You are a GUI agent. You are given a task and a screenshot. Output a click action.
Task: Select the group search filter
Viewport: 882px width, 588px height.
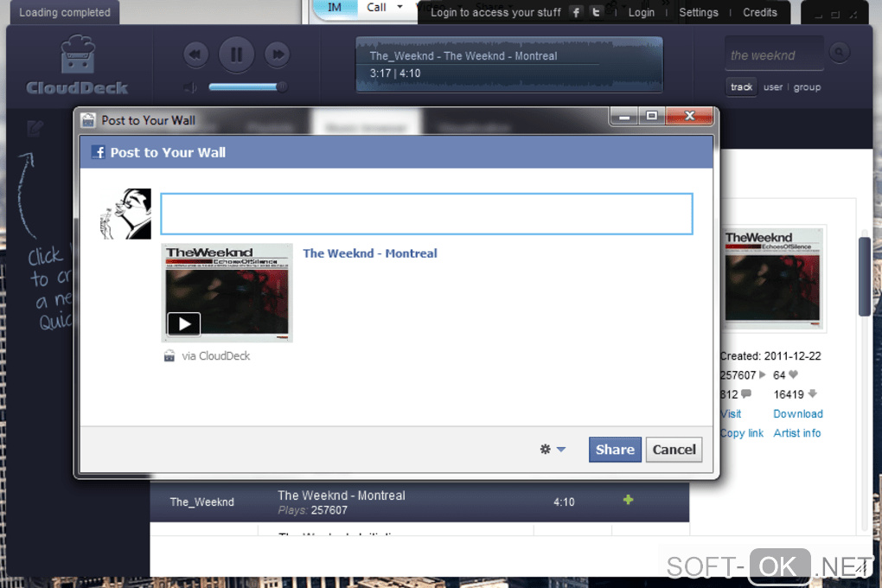807,87
